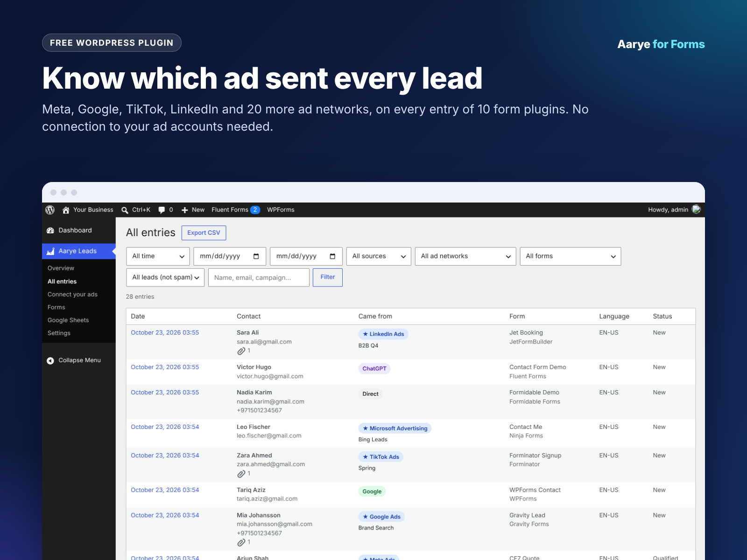Open the calendar icon in first date field
747x560 pixels.
coord(256,256)
